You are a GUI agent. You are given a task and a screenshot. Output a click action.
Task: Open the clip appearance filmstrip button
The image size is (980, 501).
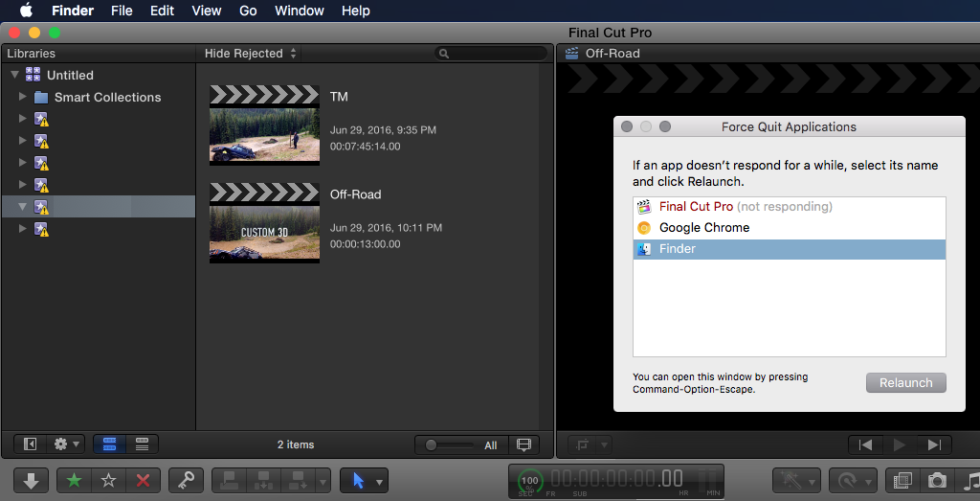(x=523, y=445)
